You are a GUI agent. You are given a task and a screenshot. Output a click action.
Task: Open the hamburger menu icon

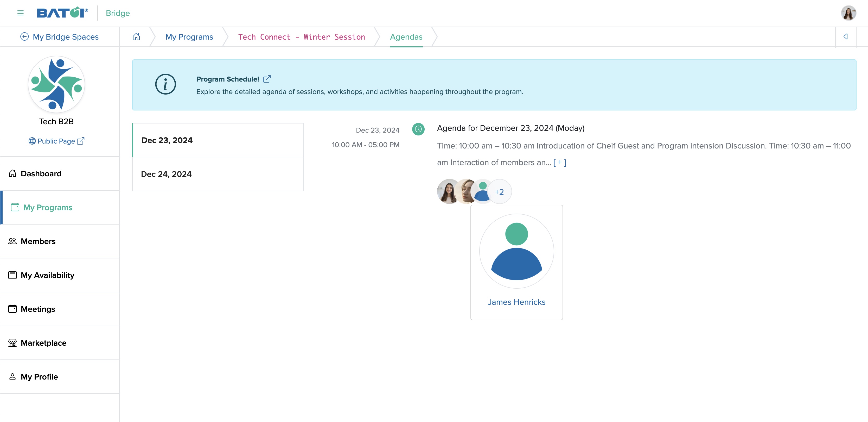pos(20,13)
